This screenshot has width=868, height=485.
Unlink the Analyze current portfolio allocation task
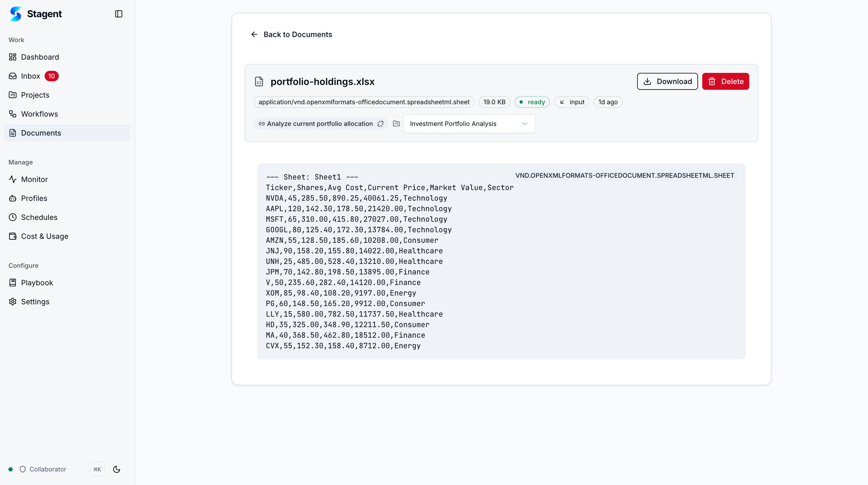[x=381, y=124]
